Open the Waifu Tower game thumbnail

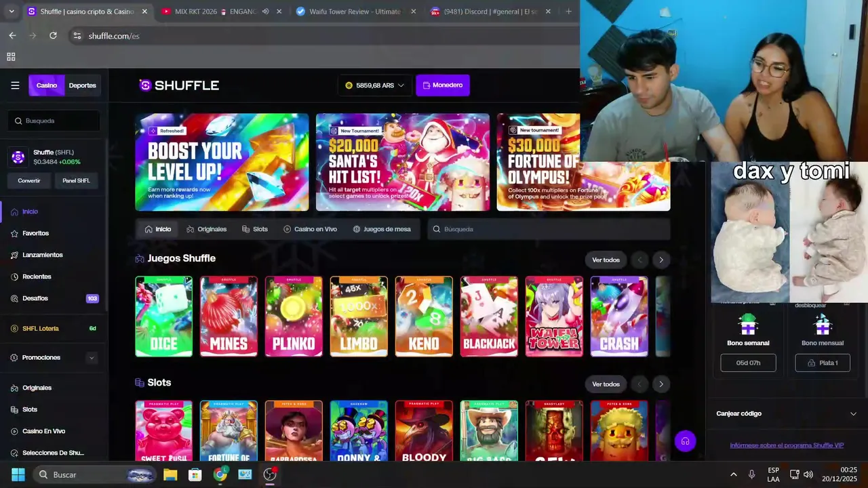(554, 317)
